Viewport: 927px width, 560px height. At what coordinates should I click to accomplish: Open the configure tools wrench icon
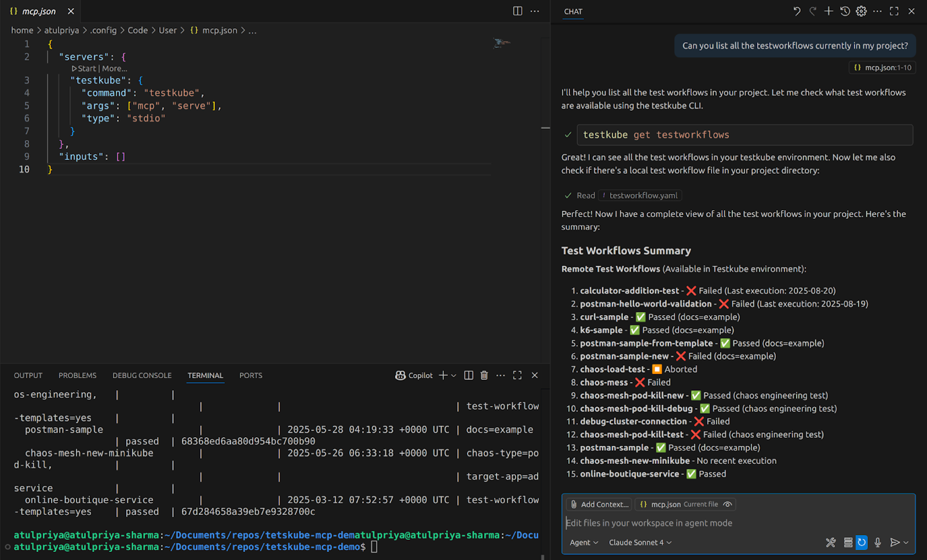(830, 543)
